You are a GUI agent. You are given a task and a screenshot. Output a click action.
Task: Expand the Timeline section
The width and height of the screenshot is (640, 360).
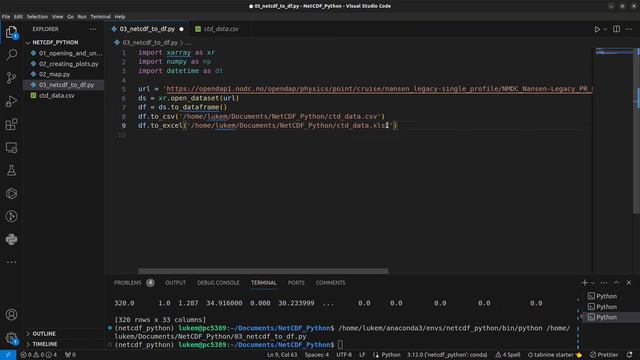click(44, 344)
